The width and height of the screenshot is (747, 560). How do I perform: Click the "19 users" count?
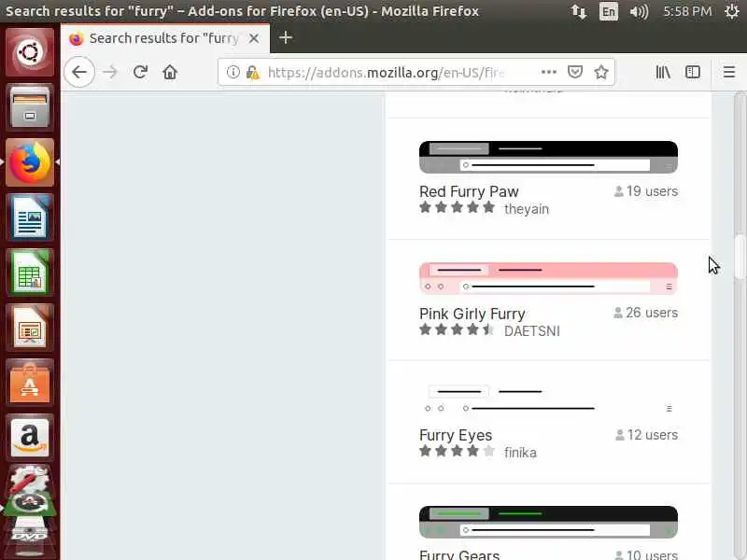pyautogui.click(x=646, y=191)
